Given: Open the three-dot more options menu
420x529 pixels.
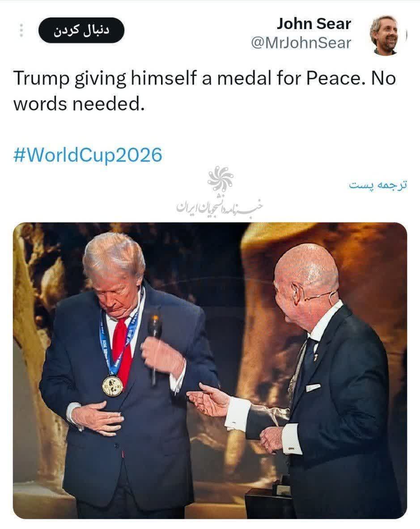Looking at the screenshot, I should pyautogui.click(x=21, y=30).
